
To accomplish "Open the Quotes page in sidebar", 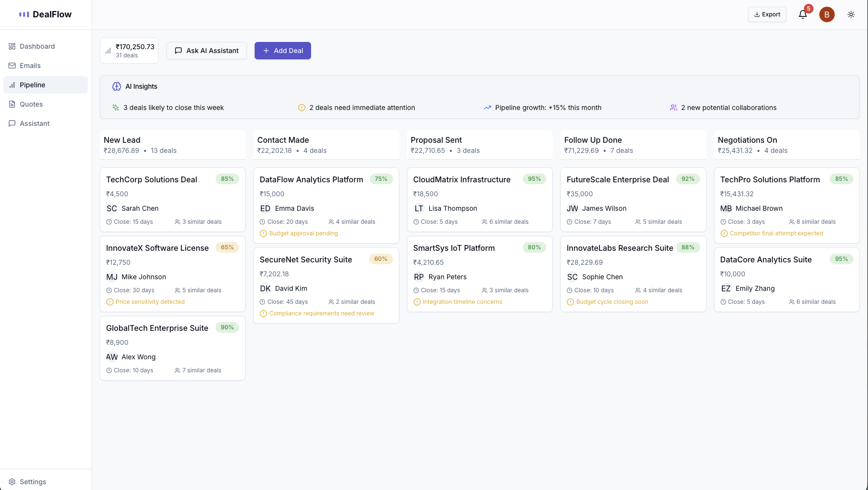I will pos(31,104).
